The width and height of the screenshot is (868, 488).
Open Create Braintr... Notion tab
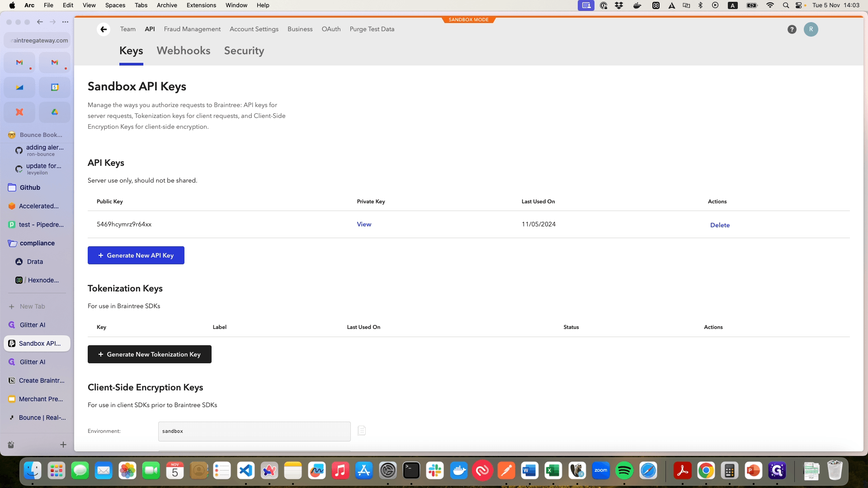tap(37, 380)
